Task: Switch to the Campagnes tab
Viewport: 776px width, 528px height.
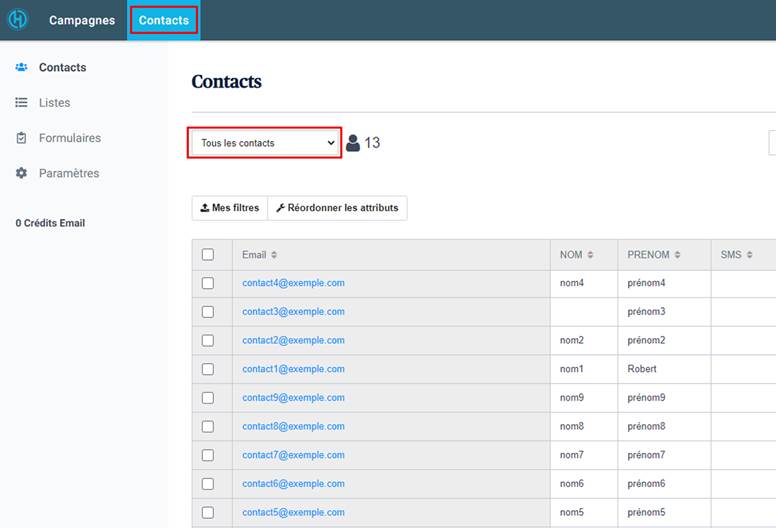Action: pos(82,21)
